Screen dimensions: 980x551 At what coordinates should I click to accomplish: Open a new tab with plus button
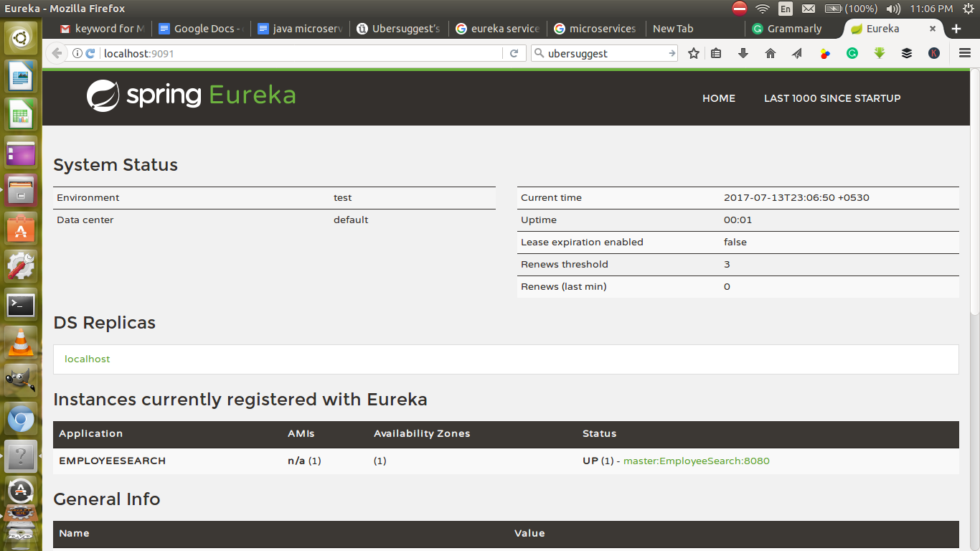(956, 29)
